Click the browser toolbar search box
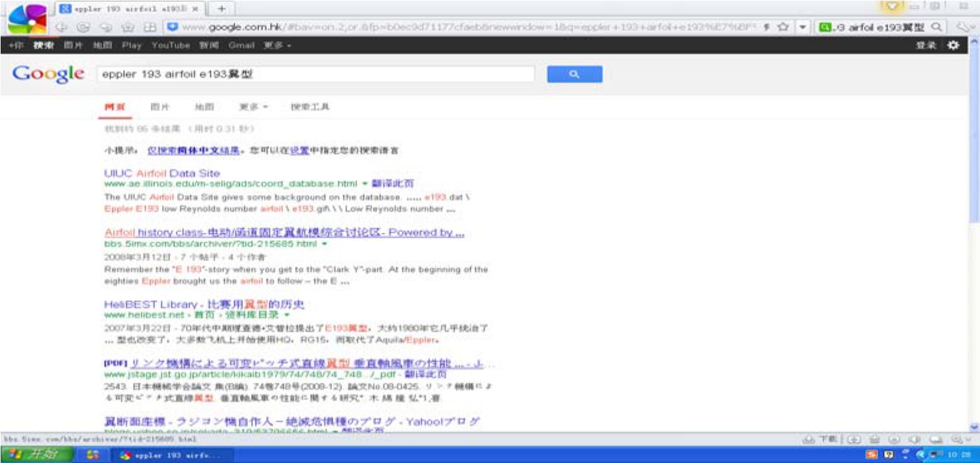This screenshot has width=980, height=463. tap(881, 27)
